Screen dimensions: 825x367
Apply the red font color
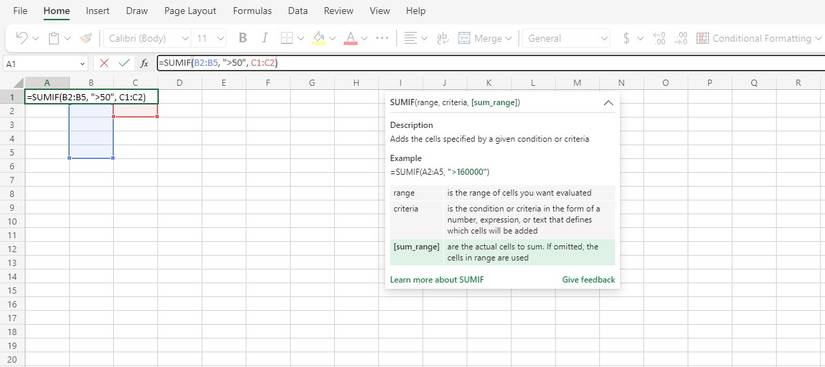click(x=350, y=38)
